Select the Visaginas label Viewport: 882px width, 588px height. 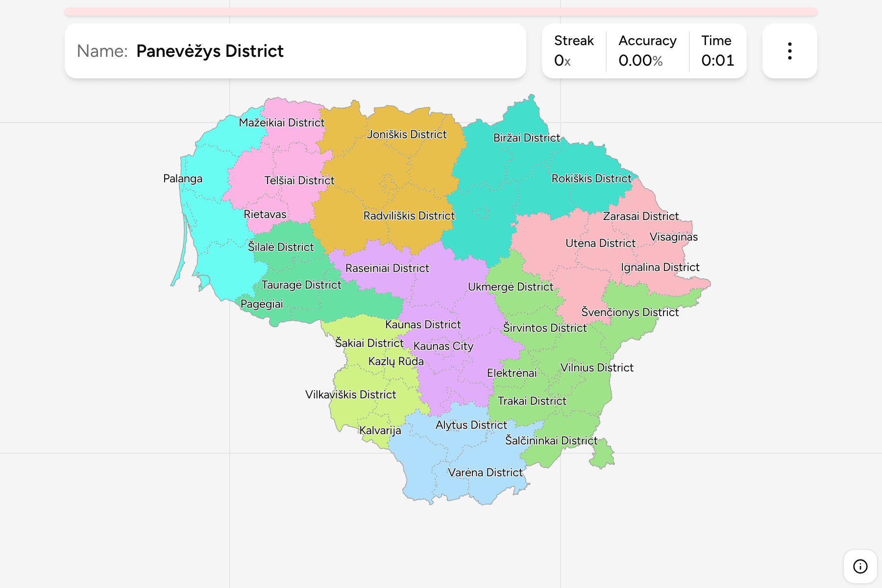pos(674,237)
